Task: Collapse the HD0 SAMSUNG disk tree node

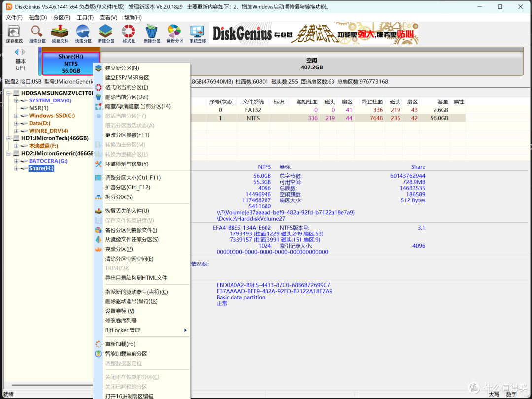Action: point(9,93)
